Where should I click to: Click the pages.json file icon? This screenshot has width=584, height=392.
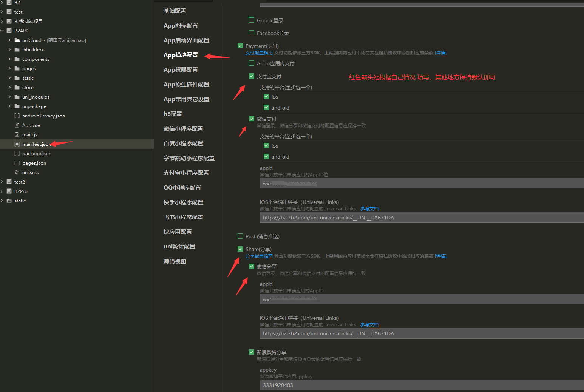point(17,163)
